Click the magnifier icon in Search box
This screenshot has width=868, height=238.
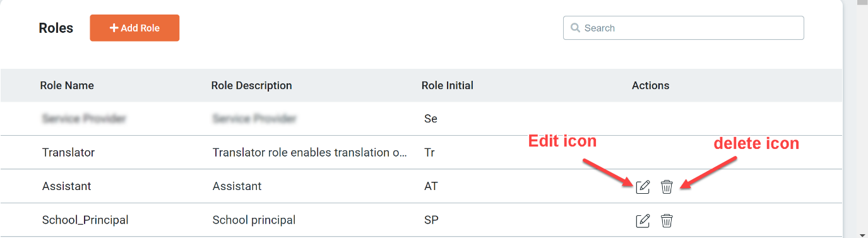tap(575, 28)
